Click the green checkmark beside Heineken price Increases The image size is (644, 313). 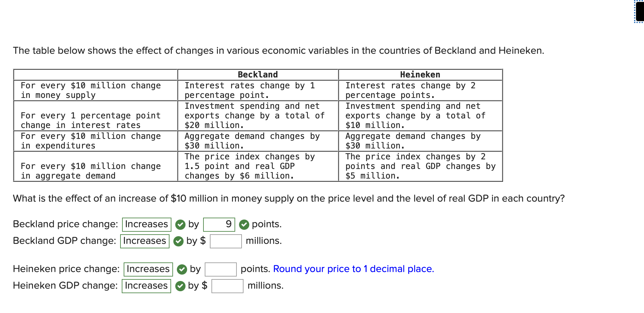182,269
